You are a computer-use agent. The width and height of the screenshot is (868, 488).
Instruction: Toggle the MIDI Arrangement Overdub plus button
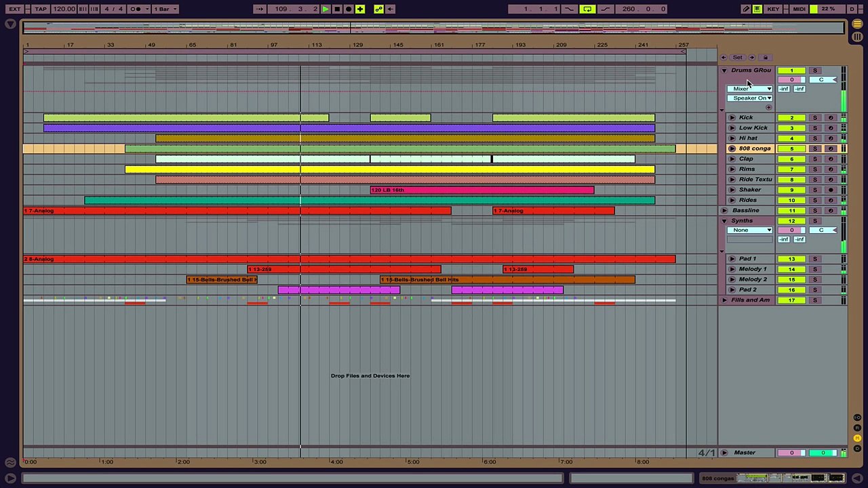[360, 9]
